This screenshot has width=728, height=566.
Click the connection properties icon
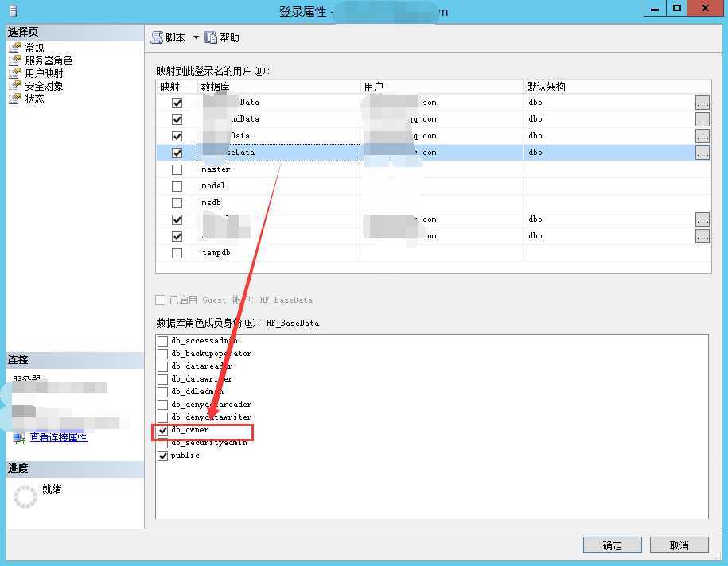[x=20, y=438]
